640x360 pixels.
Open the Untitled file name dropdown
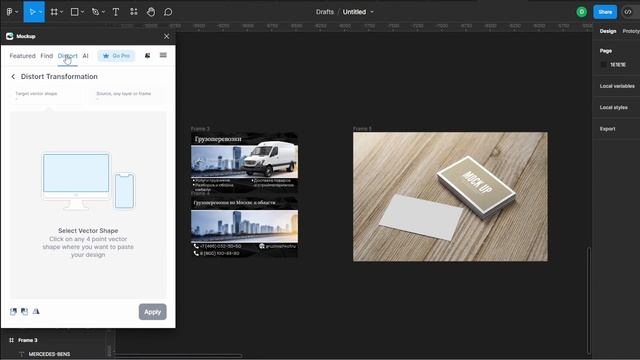372,12
